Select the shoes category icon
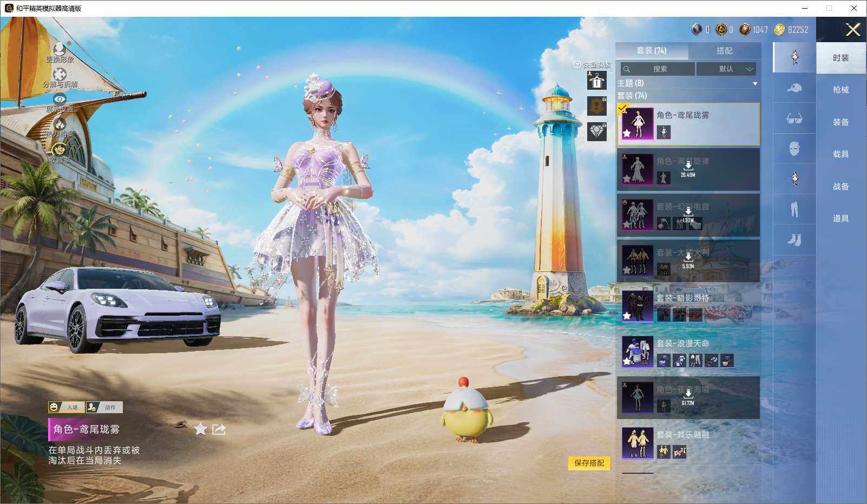 (794, 240)
